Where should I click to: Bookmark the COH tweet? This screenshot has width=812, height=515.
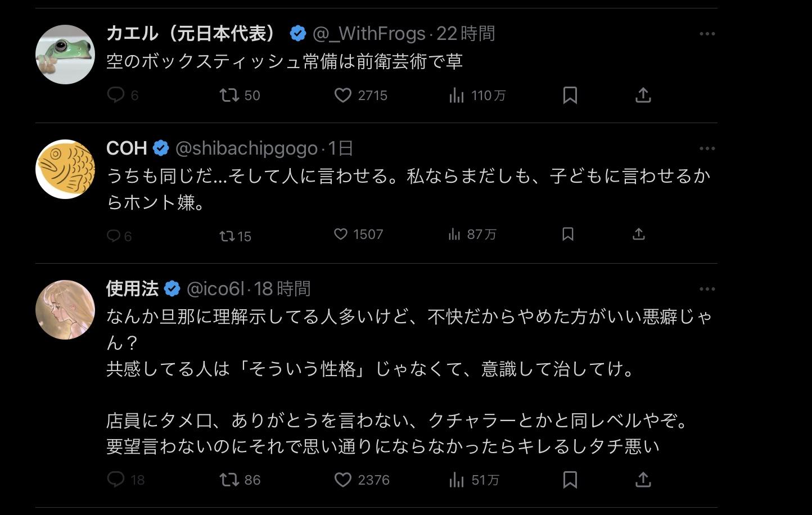tap(568, 234)
